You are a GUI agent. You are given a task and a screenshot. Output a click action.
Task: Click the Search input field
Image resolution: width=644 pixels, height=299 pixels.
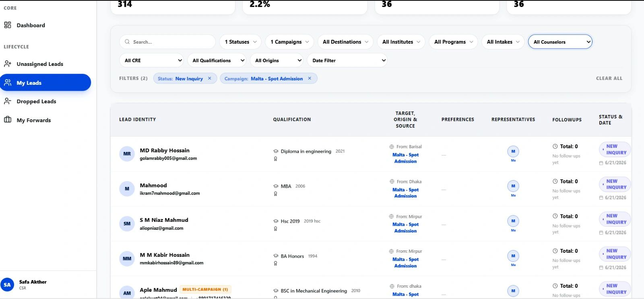coord(167,42)
